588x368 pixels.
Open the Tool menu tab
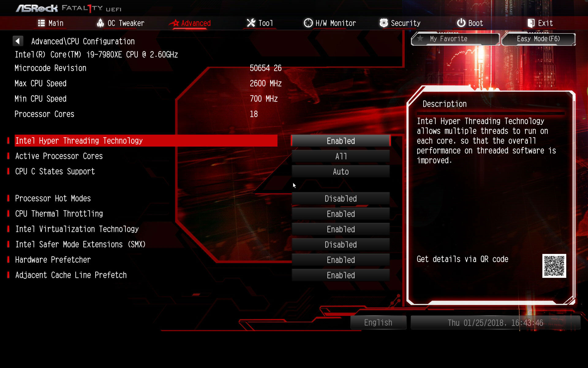(260, 23)
